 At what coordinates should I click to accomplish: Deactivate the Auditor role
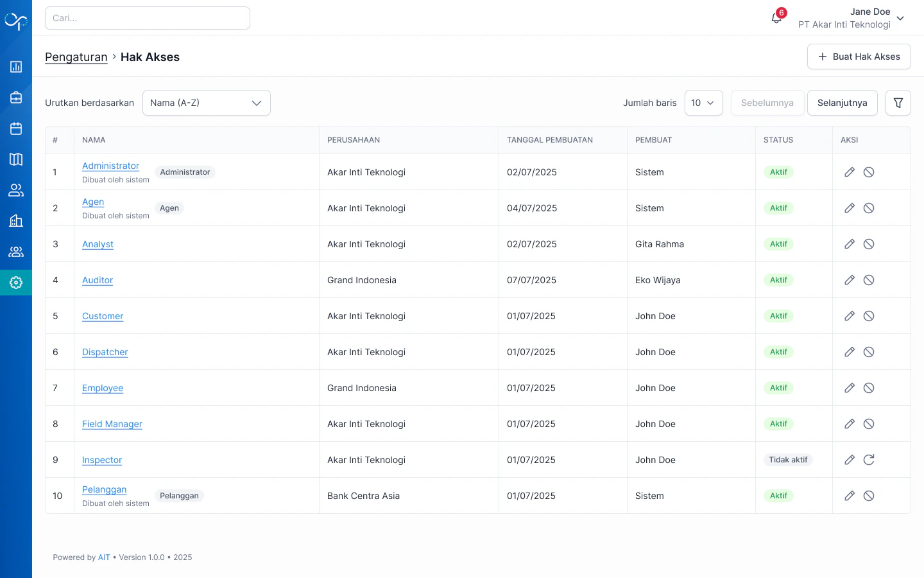[869, 280]
